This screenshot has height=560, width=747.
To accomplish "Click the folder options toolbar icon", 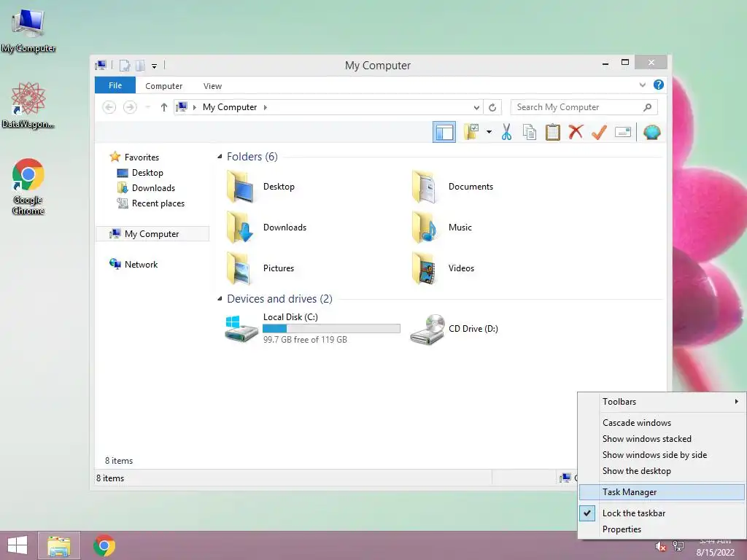I will pyautogui.click(x=471, y=132).
